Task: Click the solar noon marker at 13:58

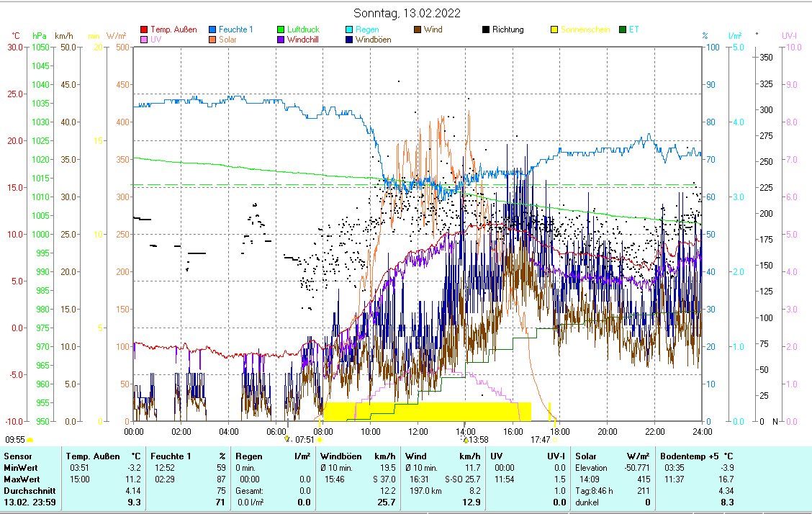Action: [x=466, y=439]
